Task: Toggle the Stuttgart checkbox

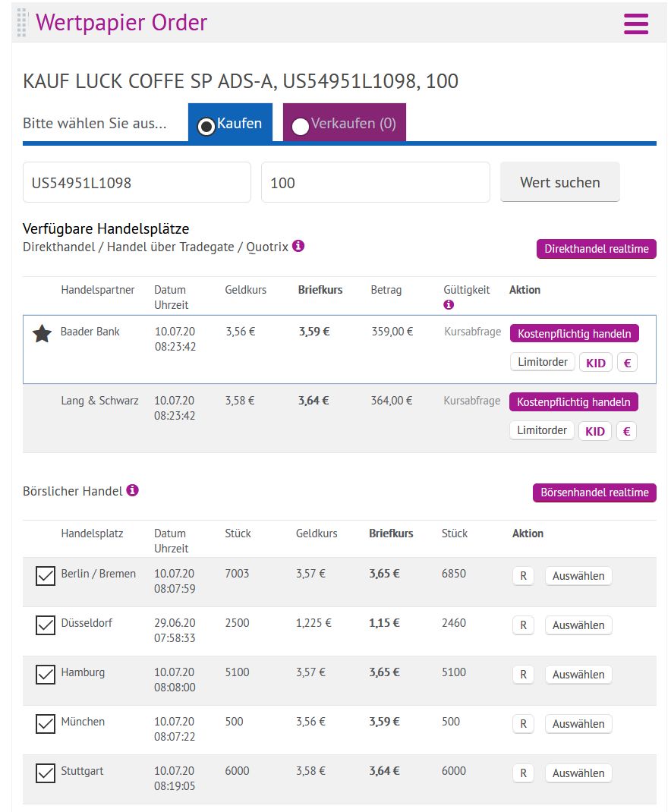Action: pyautogui.click(x=46, y=773)
